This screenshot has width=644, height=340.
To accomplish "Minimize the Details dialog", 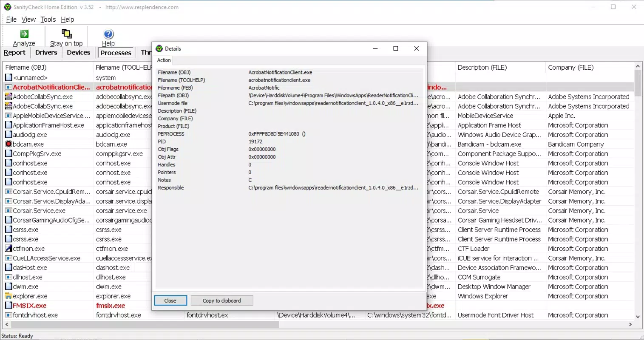I will coord(375,48).
